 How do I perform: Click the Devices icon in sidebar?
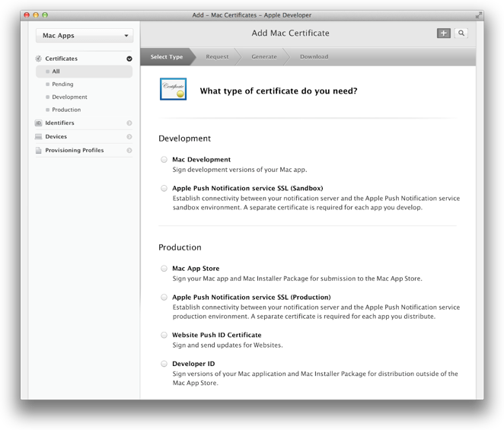click(39, 136)
